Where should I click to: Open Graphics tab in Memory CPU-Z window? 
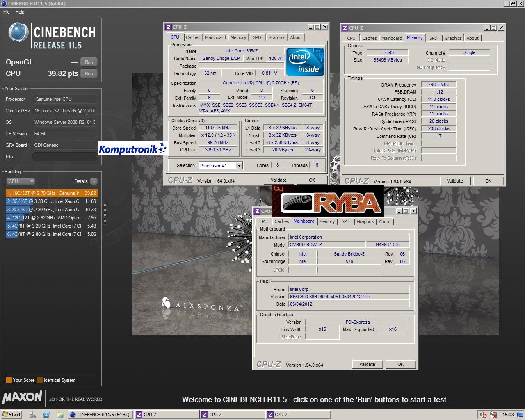click(453, 38)
